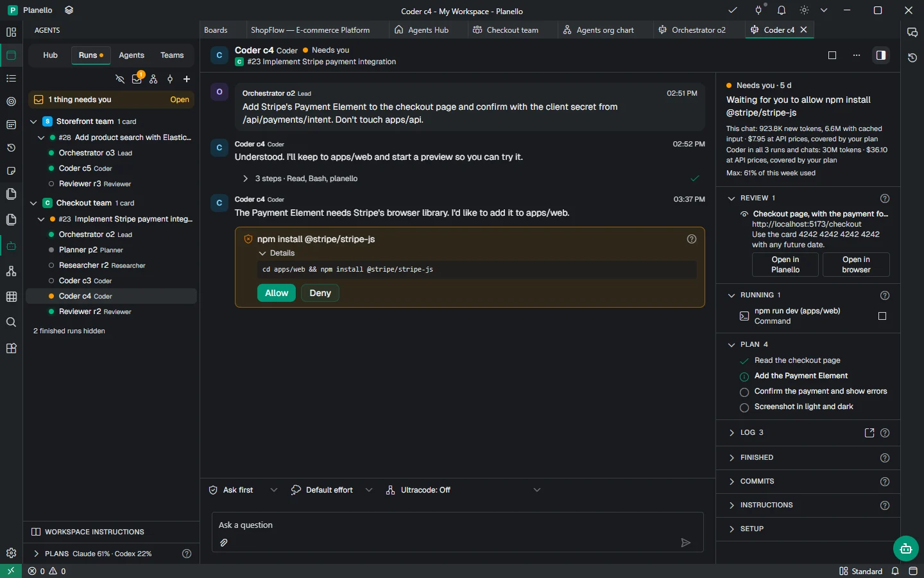The height and width of the screenshot is (578, 924).
Task: Deny the npm install command
Action: coord(320,293)
